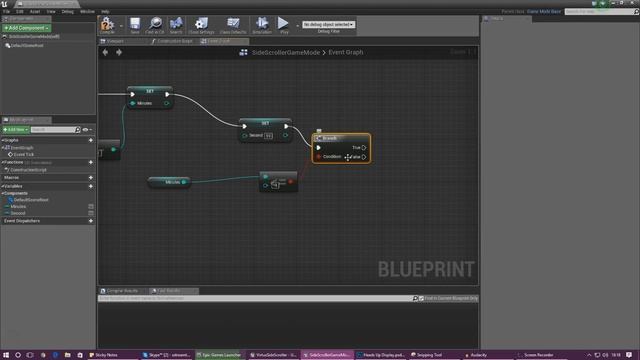The width and height of the screenshot is (640, 360).
Task: Open the File menu
Action: (x=6, y=11)
